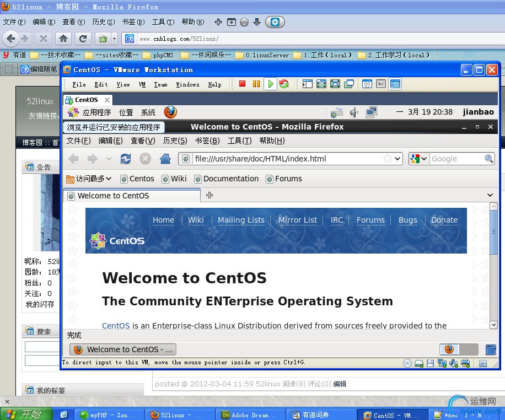Expand the 访问最多 bookmarks folder
The height and width of the screenshot is (420, 505).
click(89, 179)
